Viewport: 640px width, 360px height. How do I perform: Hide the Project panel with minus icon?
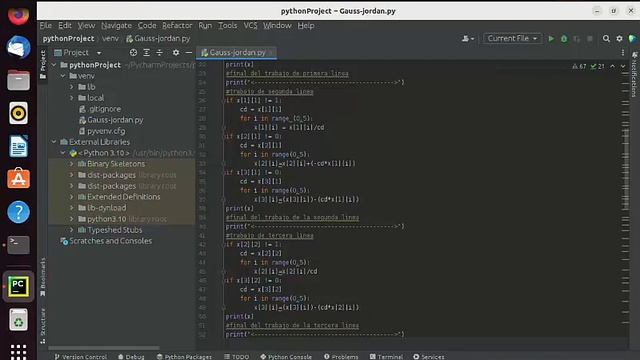pos(189,53)
